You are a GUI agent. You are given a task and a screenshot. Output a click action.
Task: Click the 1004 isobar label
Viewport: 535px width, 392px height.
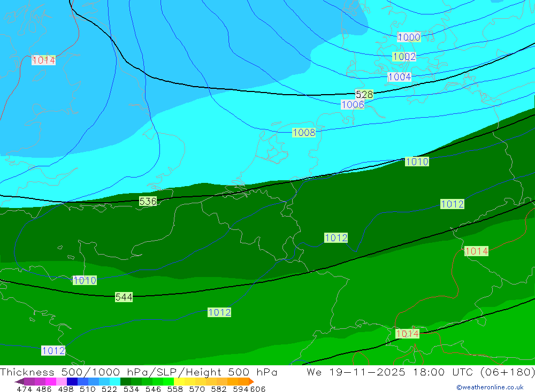point(400,77)
